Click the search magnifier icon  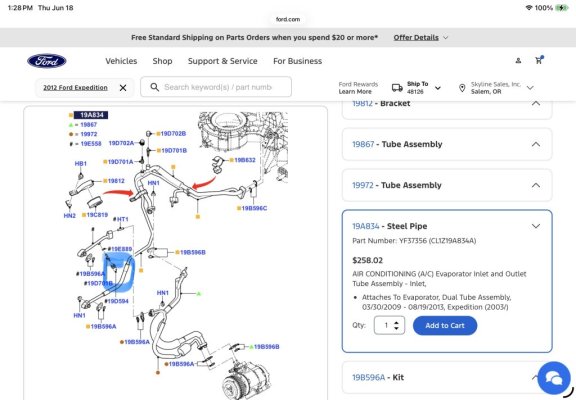tap(155, 87)
